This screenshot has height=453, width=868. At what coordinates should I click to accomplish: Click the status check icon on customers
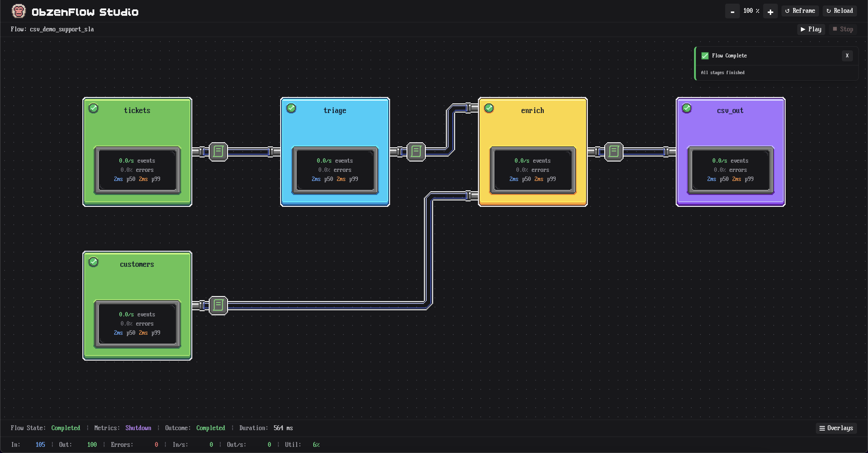click(93, 262)
